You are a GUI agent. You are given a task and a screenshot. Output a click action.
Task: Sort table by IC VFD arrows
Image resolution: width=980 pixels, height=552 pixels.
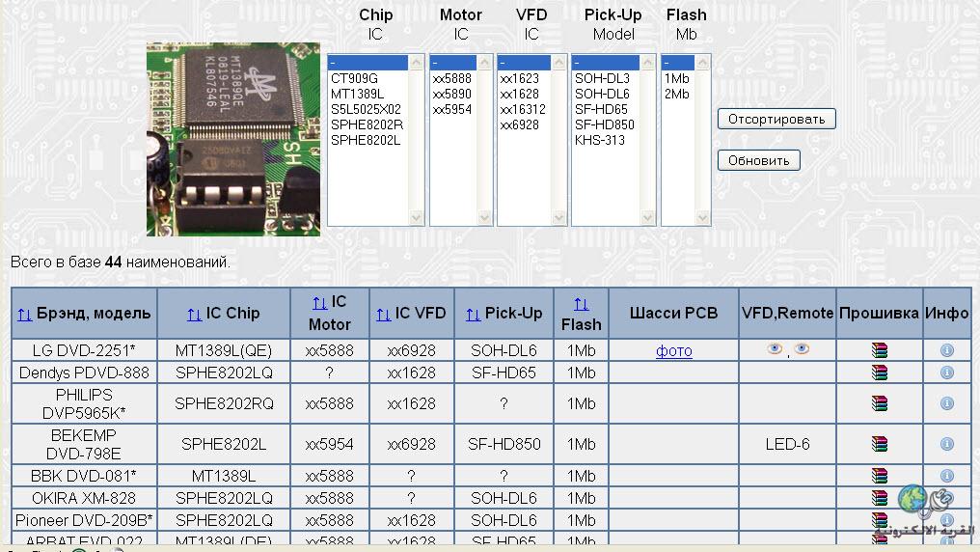pyautogui.click(x=383, y=315)
